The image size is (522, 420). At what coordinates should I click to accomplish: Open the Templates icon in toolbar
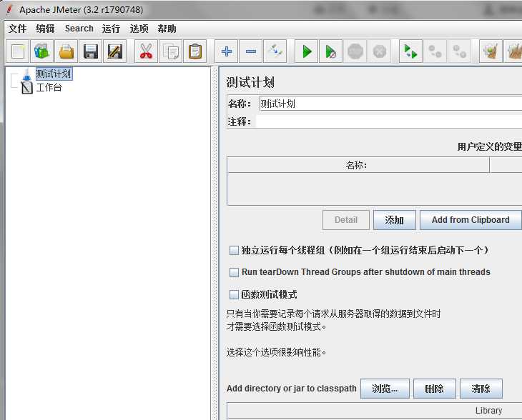pyautogui.click(x=42, y=51)
